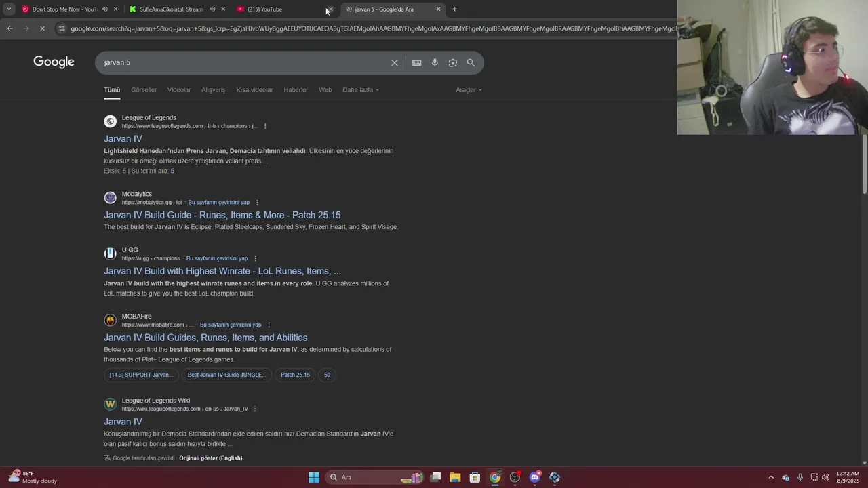Image resolution: width=868 pixels, height=488 pixels.
Task: Click the term 5 after Şu terimi ara
Action: (172, 171)
